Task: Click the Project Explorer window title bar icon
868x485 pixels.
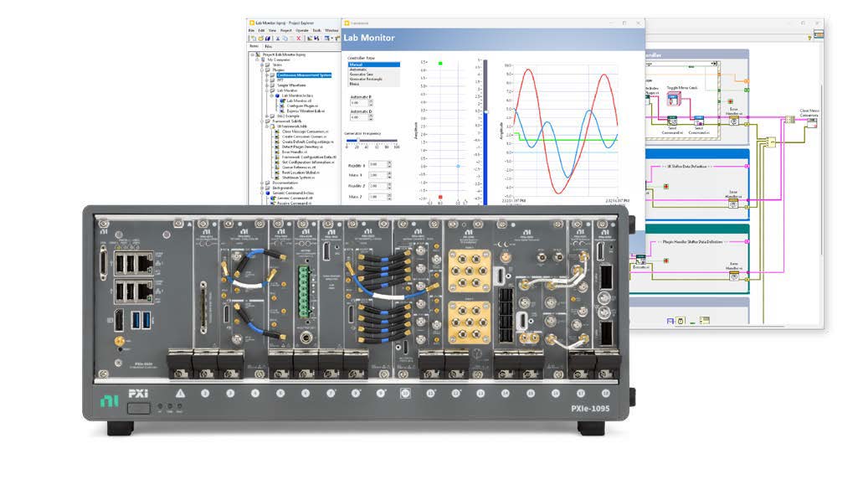Action: [x=252, y=23]
